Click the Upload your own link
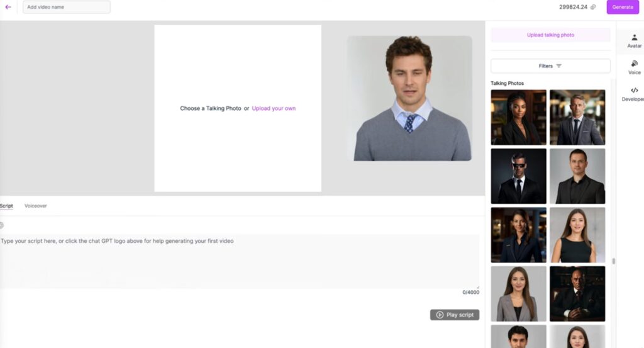The image size is (644, 348). [x=274, y=108]
